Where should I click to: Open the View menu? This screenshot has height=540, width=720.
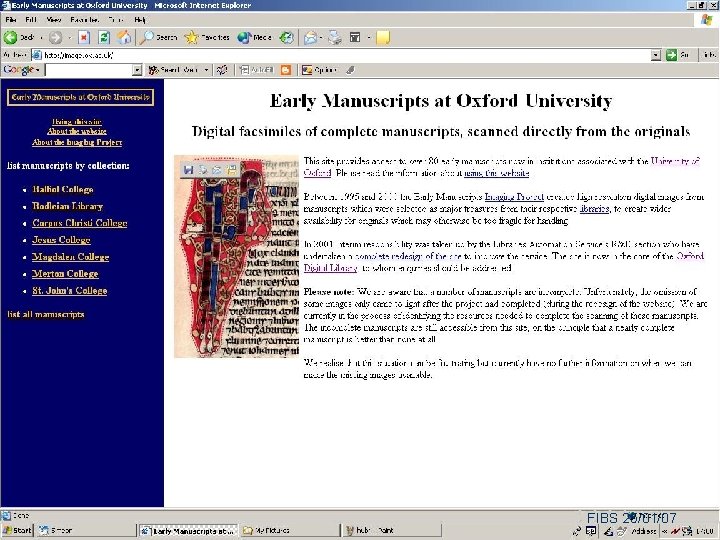[54, 20]
